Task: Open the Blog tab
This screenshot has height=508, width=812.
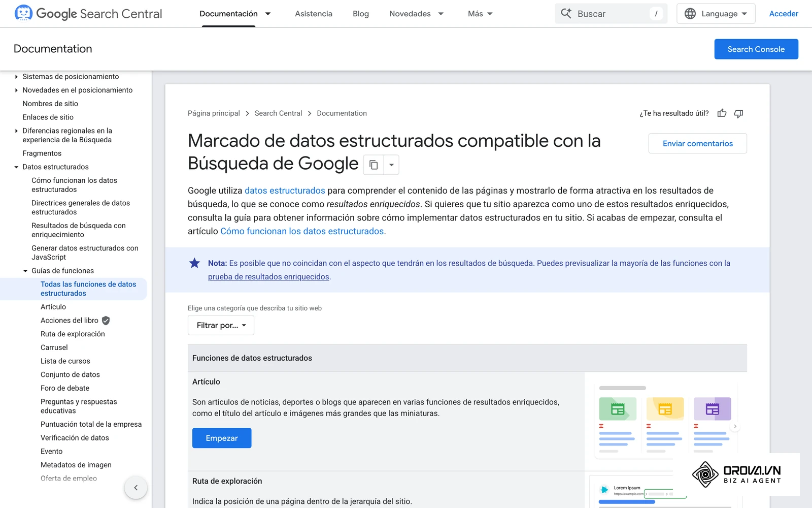Action: coord(361,14)
